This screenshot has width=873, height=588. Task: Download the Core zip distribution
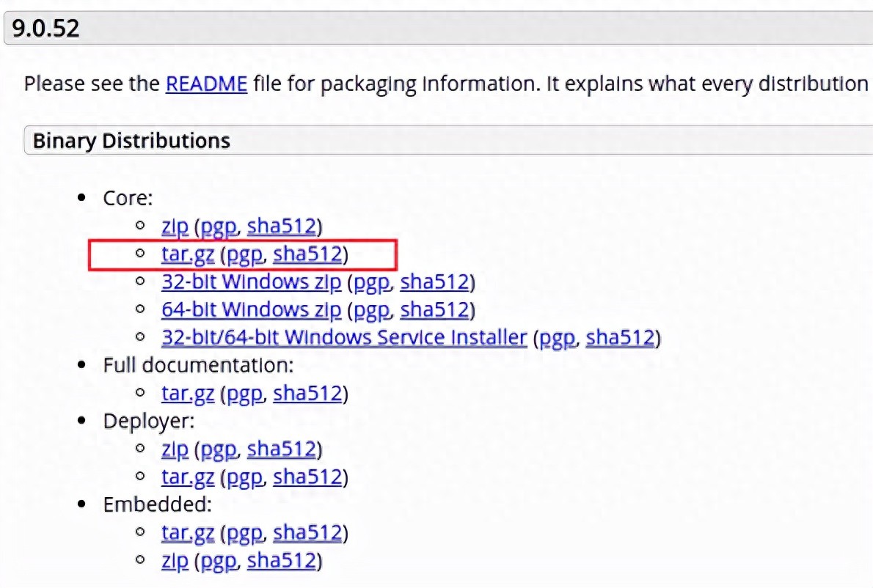[x=175, y=227]
